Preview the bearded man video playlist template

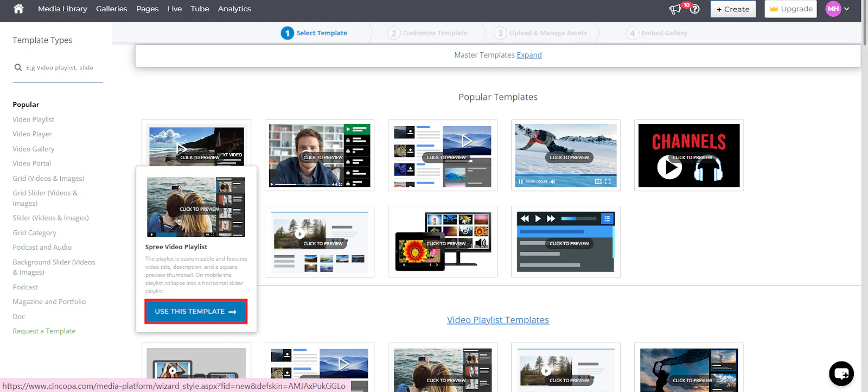pos(320,155)
